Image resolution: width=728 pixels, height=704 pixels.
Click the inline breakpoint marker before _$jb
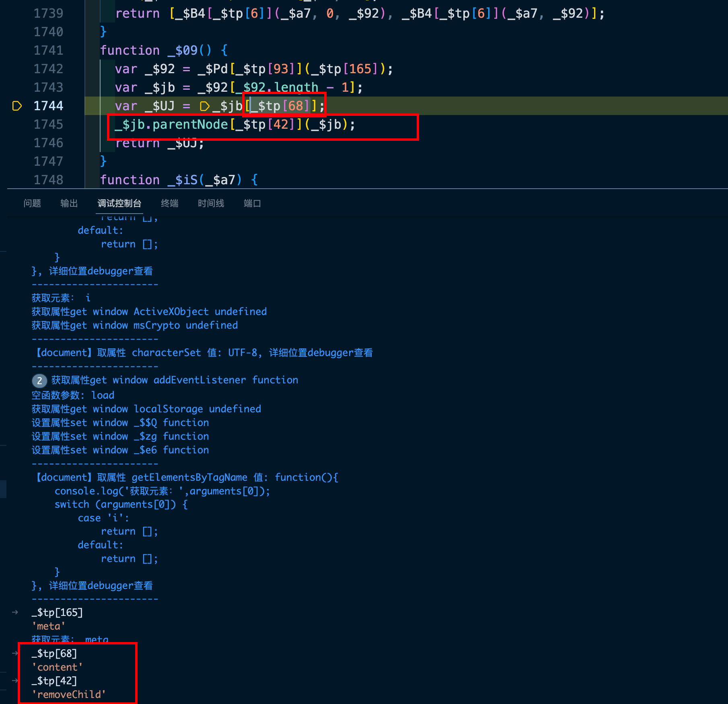click(x=205, y=106)
